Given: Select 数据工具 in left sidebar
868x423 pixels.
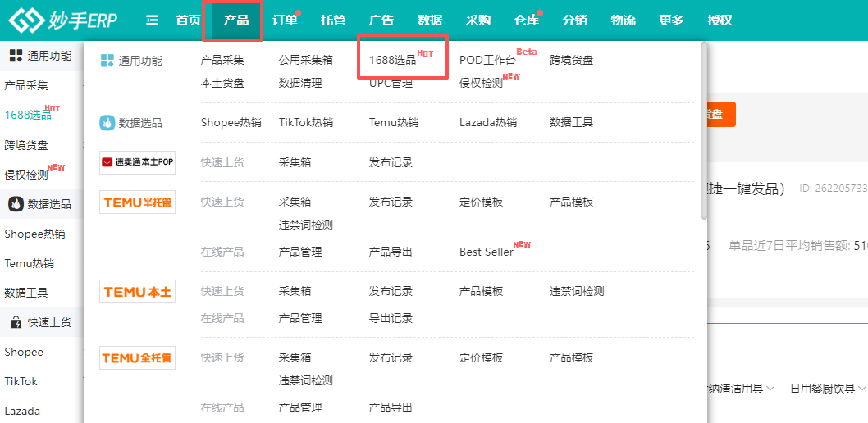Looking at the screenshot, I should coord(26,293).
